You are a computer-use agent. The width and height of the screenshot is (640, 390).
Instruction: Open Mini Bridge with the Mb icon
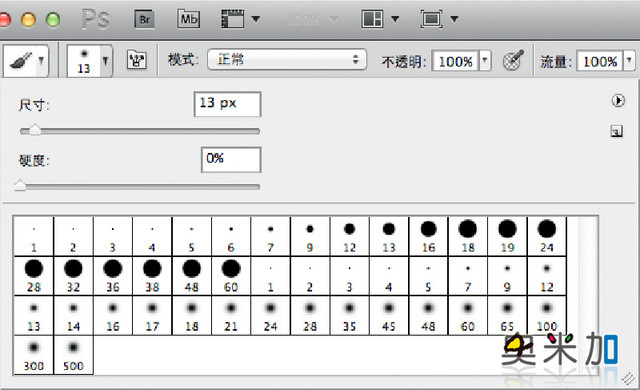pyautogui.click(x=189, y=19)
